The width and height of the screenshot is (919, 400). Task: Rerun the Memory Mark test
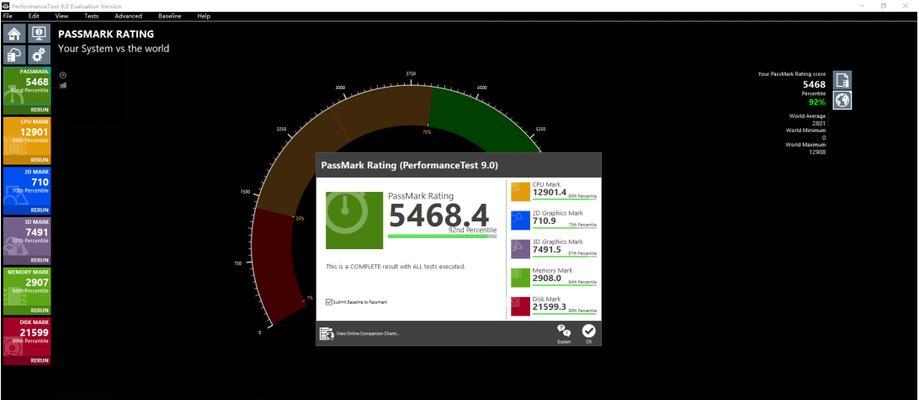pos(39,310)
